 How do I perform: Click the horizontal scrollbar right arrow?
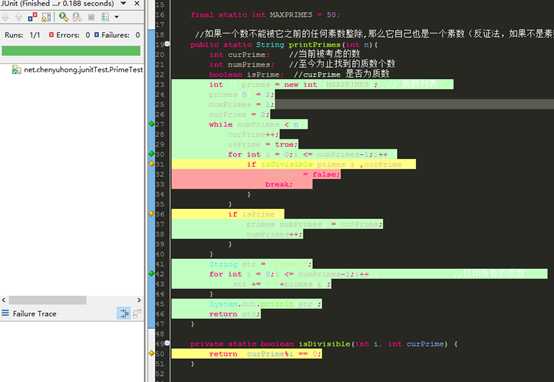pyautogui.click(x=139, y=300)
